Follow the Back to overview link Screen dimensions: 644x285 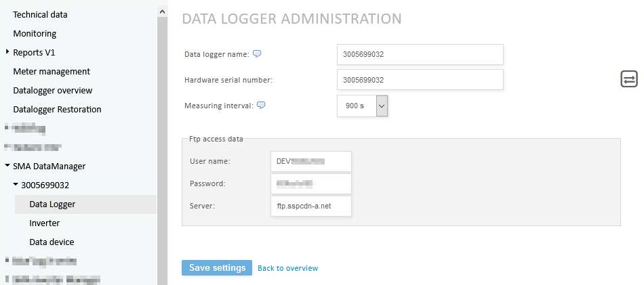tap(287, 268)
